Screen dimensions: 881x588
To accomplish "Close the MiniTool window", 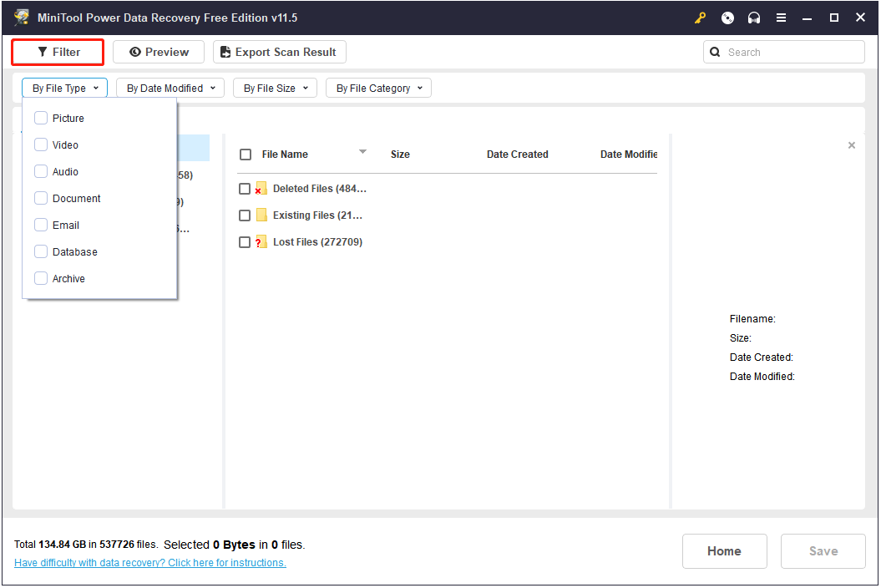I will [860, 18].
